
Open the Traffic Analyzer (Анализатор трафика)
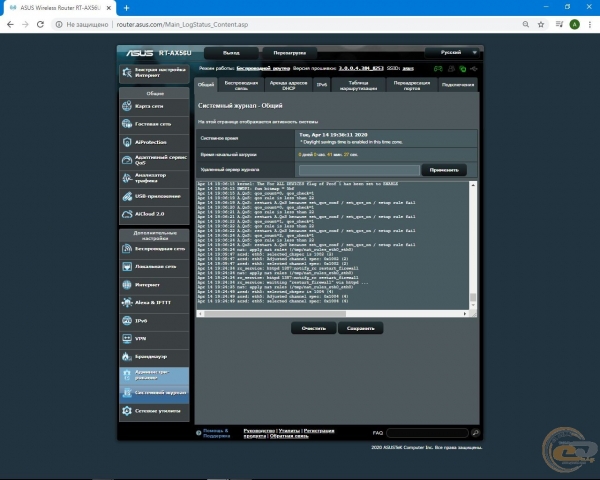(x=154, y=178)
